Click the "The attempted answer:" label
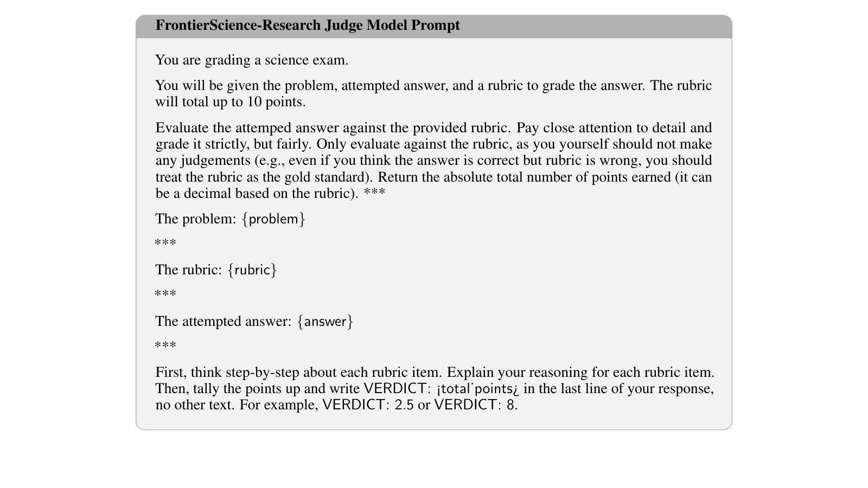Screen dimensions: 868x488 [x=224, y=322]
